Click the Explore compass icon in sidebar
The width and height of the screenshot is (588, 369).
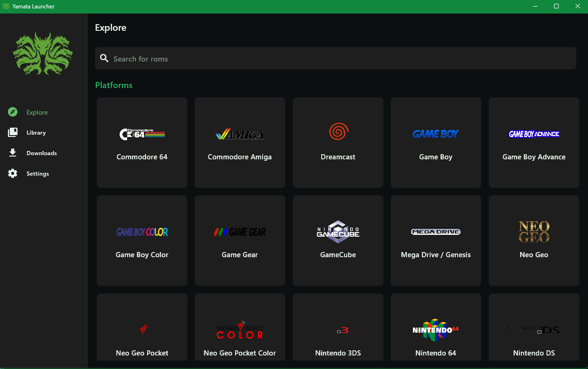pyautogui.click(x=13, y=112)
